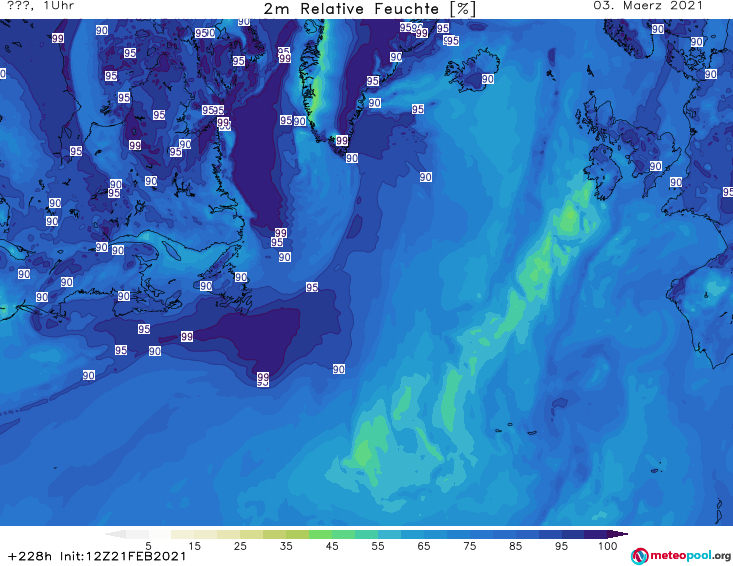Pick the olive-yellow swatch right of 35
The width and height of the screenshot is (733, 566).
297,534
